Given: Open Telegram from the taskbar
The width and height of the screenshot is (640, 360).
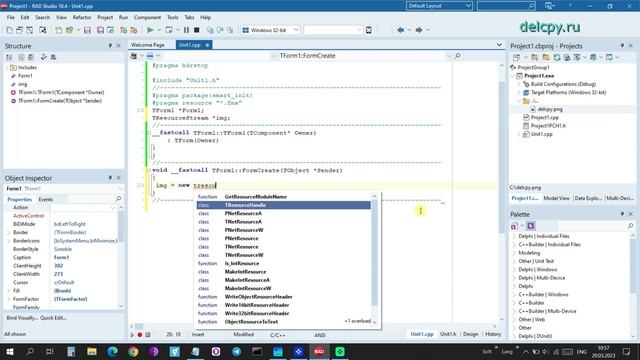Looking at the screenshot, I should point(236,351).
